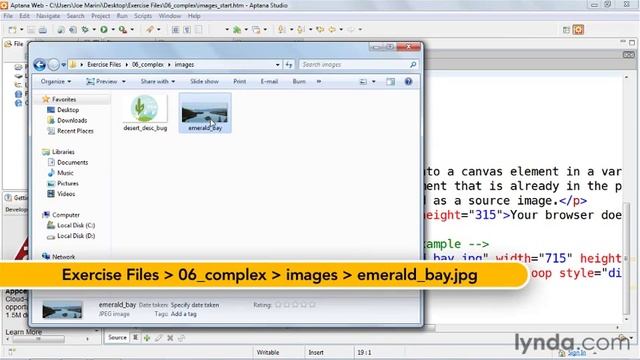Image resolution: width=640 pixels, height=360 pixels.
Task: Click the Print button in Explorer toolbar
Action: pyautogui.click(x=240, y=82)
